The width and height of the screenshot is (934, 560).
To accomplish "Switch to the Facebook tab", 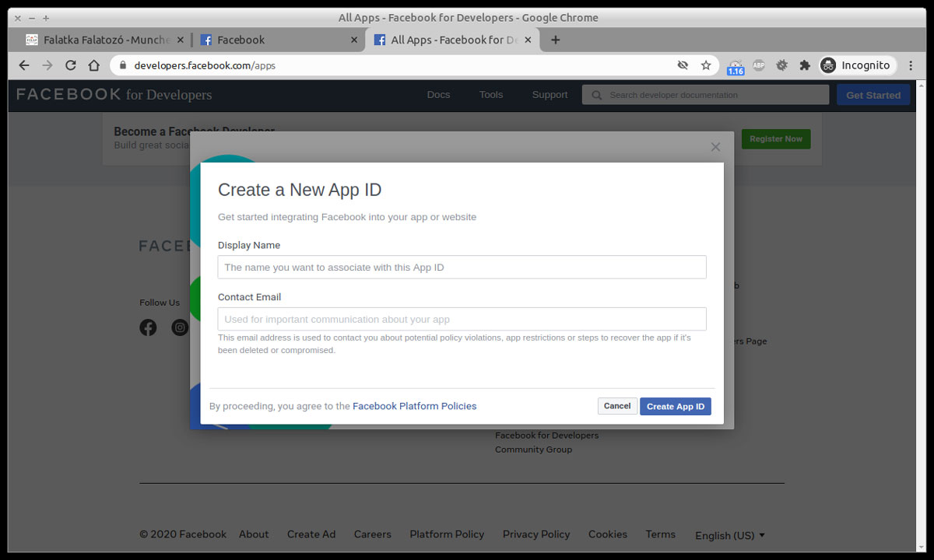I will [272, 40].
